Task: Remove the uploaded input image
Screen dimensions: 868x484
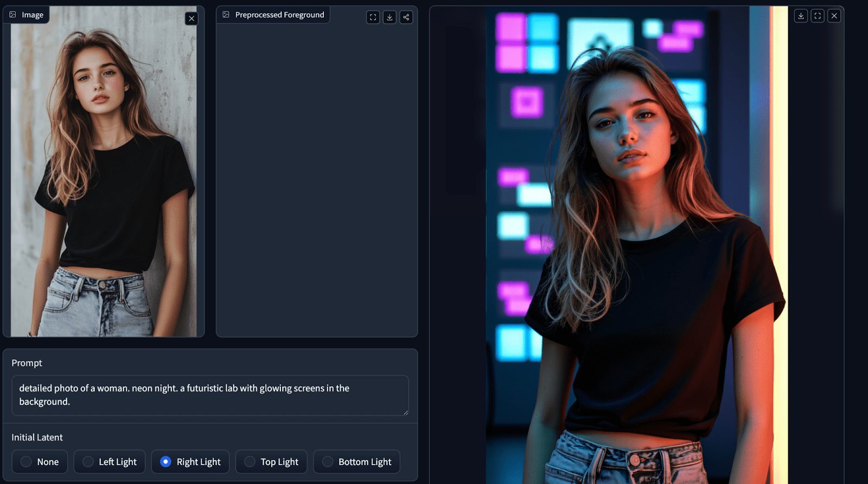Action: point(192,18)
